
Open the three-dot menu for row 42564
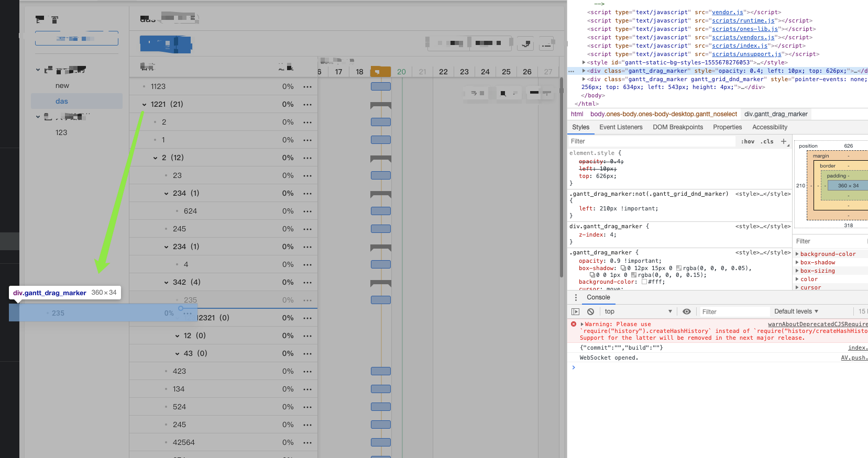point(307,443)
